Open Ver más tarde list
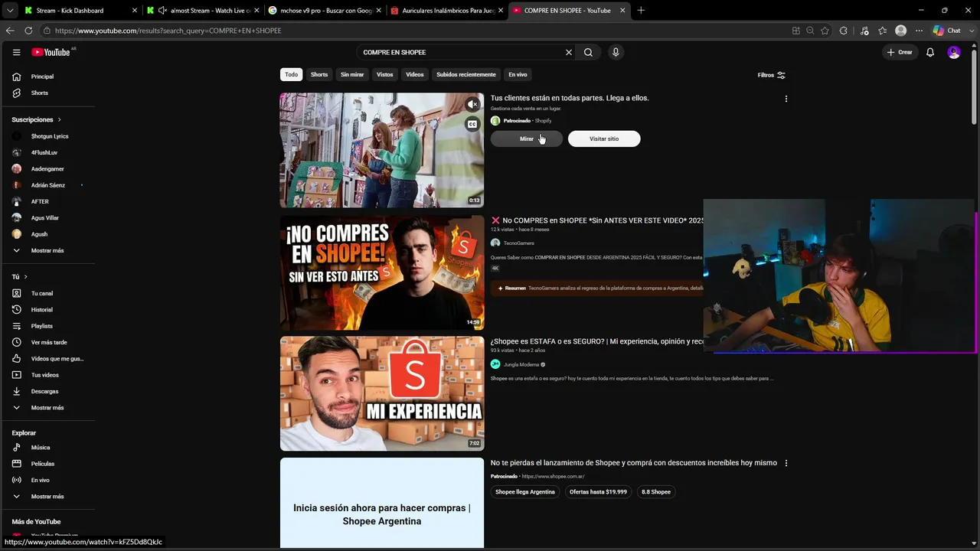The image size is (980, 551). (47, 342)
